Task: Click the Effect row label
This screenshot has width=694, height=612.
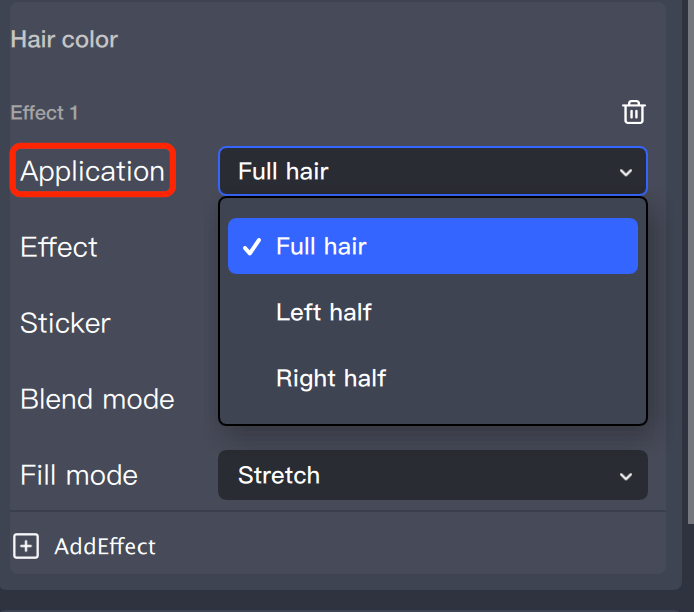Action: [59, 247]
